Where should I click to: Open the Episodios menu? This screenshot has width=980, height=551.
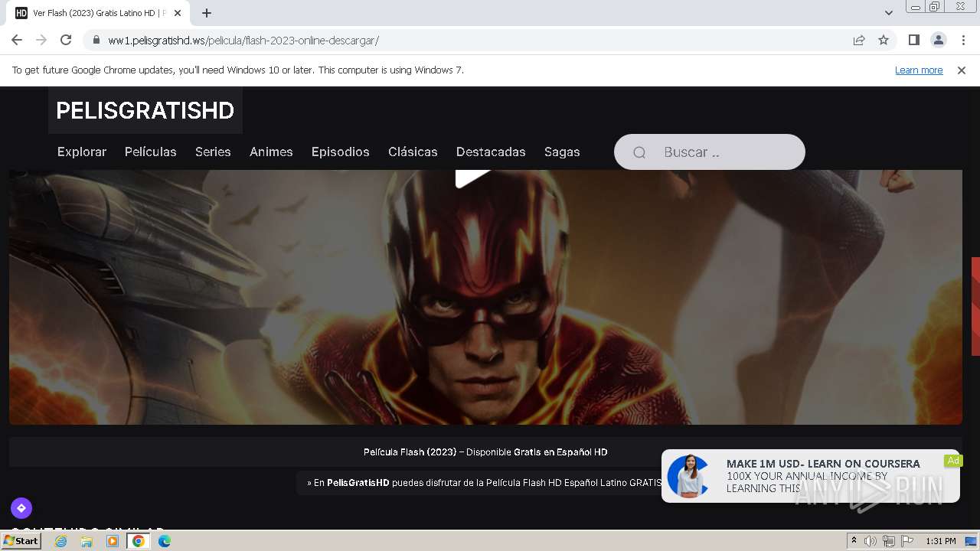coord(341,152)
